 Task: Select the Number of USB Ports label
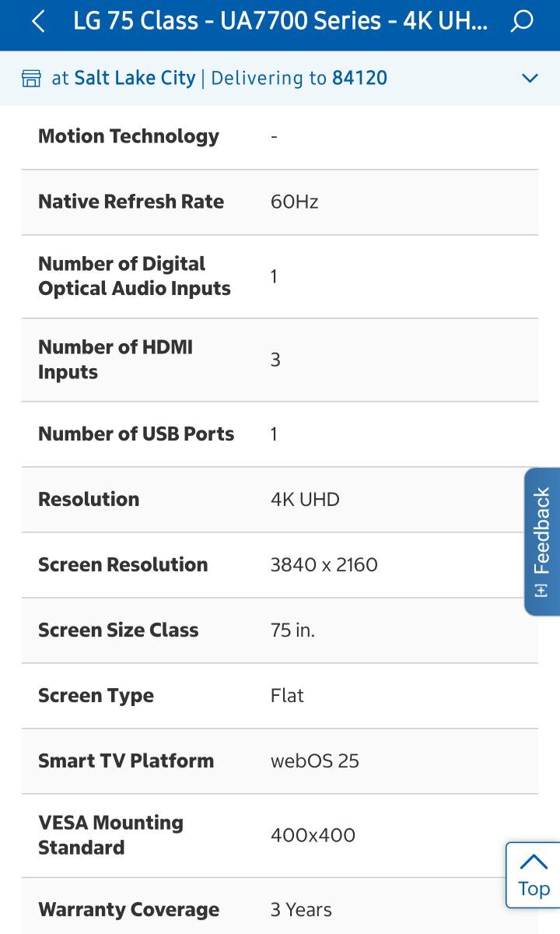click(136, 434)
